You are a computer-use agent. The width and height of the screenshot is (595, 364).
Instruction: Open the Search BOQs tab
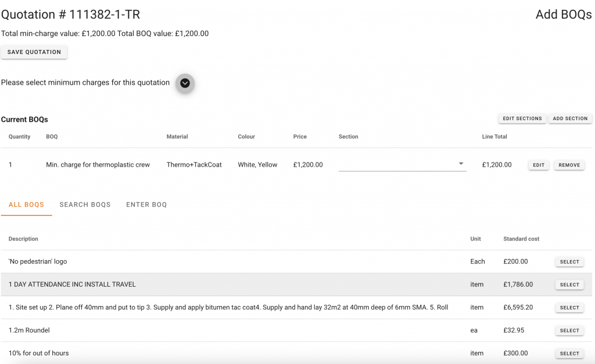[x=85, y=205]
